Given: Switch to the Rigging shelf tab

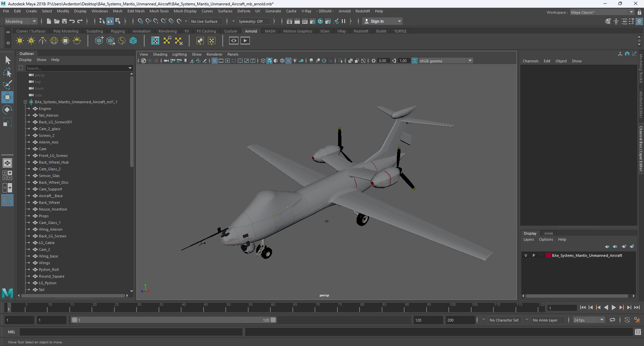Looking at the screenshot, I should pyautogui.click(x=118, y=31).
